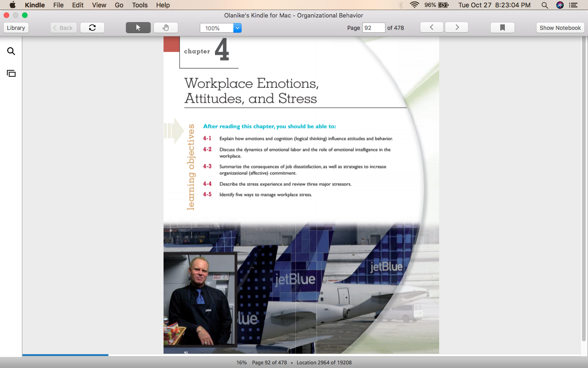The width and height of the screenshot is (588, 368).
Task: Click 'Page 92 of 478' in status bar
Action: 270,362
